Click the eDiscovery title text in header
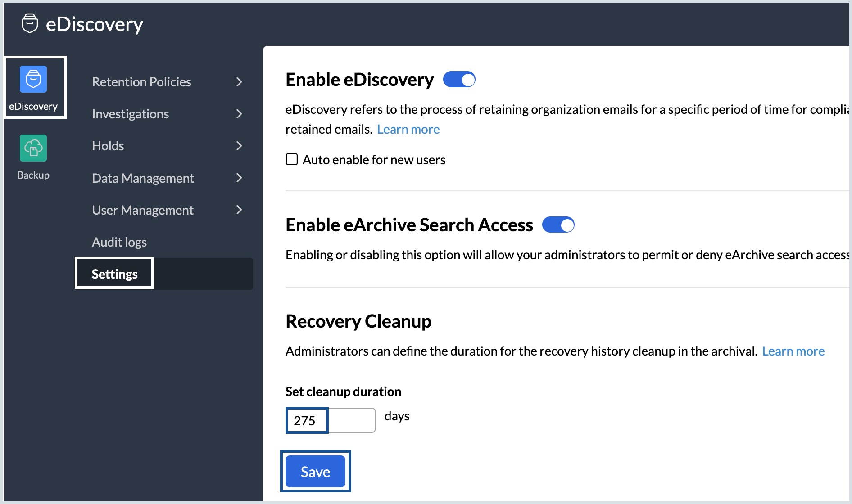The height and width of the screenshot is (504, 852). (95, 24)
